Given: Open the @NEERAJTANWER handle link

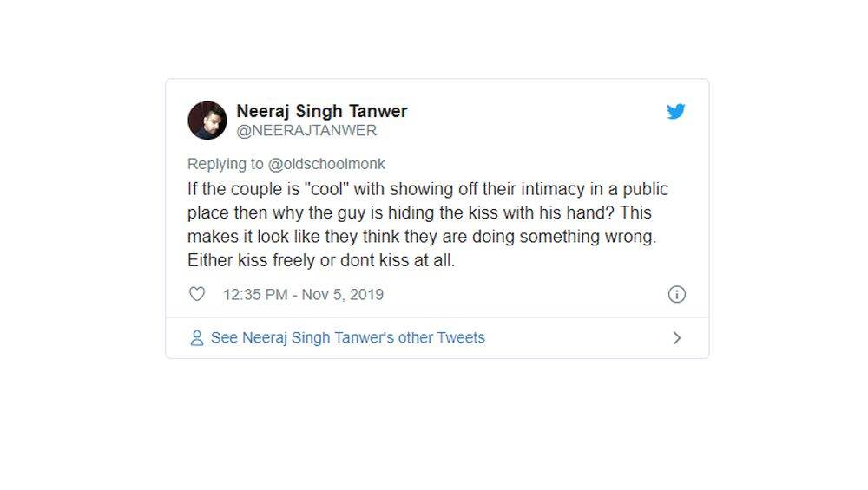Looking at the screenshot, I should coord(306,130).
